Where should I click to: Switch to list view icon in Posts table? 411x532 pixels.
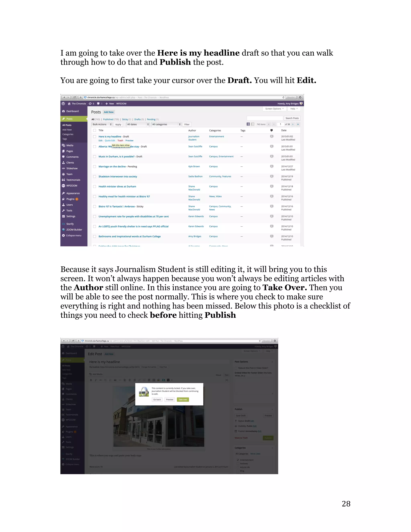pyautogui.click(x=248, y=124)
